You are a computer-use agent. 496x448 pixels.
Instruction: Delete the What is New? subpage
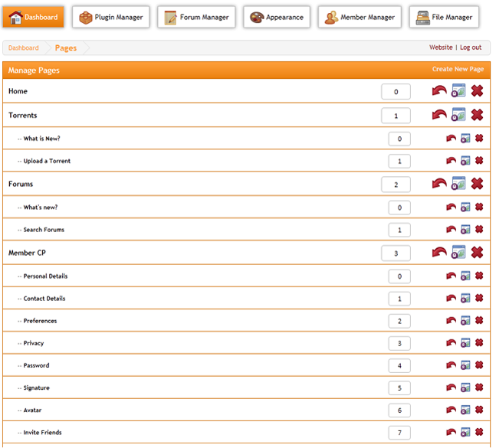coord(479,139)
